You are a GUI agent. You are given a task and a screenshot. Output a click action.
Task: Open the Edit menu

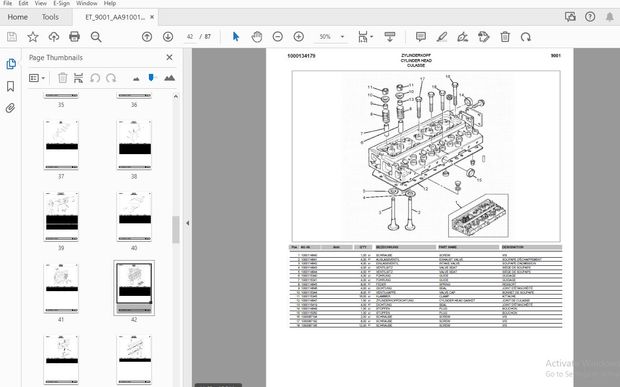[x=23, y=3]
